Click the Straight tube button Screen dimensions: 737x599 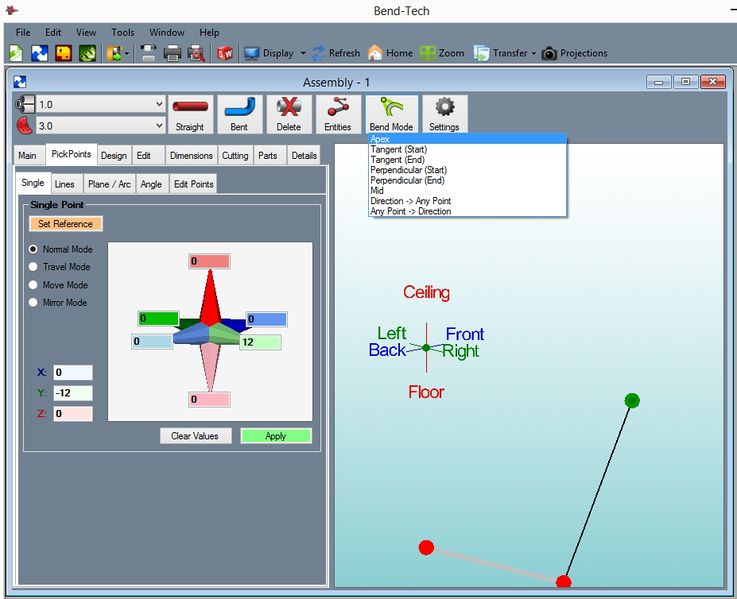pyautogui.click(x=190, y=114)
